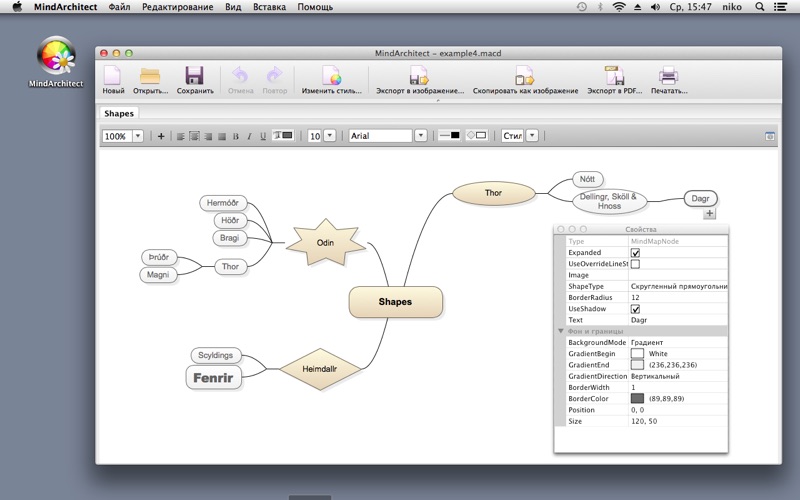
Task: Open the font size 10 dropdown arrow
Action: pyautogui.click(x=330, y=136)
